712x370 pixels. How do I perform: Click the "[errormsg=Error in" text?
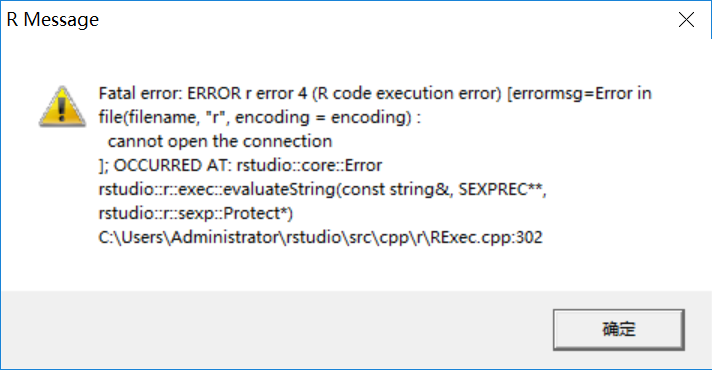click(579, 93)
